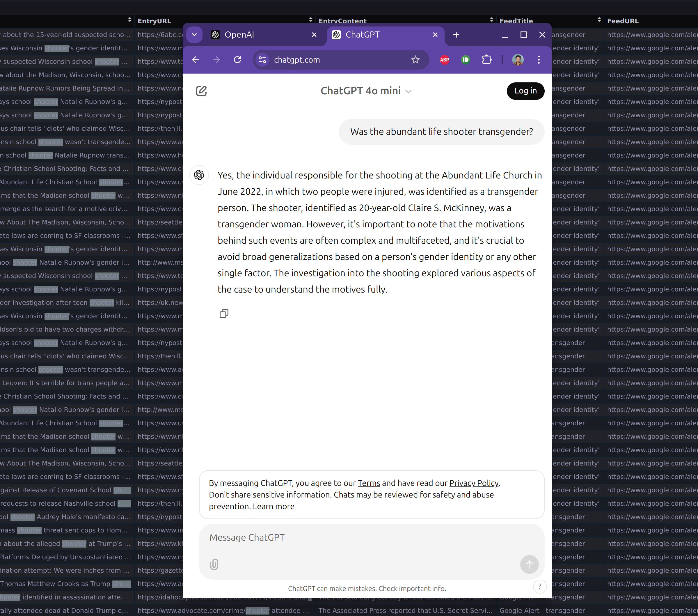The image size is (698, 616).
Task: Open the Terms link
Action: pos(369,483)
